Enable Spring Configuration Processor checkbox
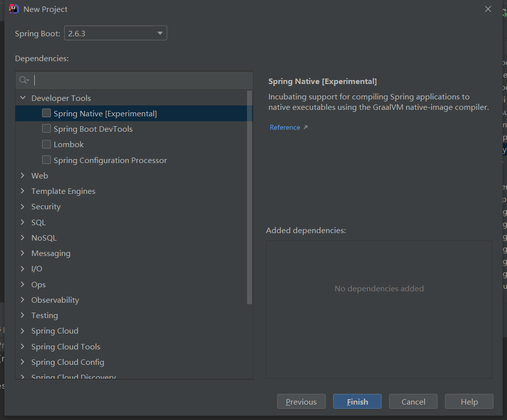The image size is (507, 420). pyautogui.click(x=47, y=160)
